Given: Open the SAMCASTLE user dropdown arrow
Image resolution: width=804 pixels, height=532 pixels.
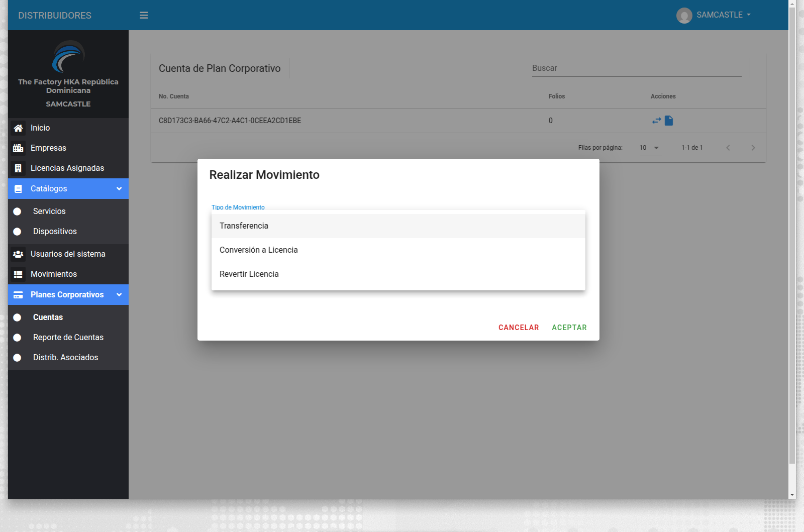Looking at the screenshot, I should tap(749, 15).
